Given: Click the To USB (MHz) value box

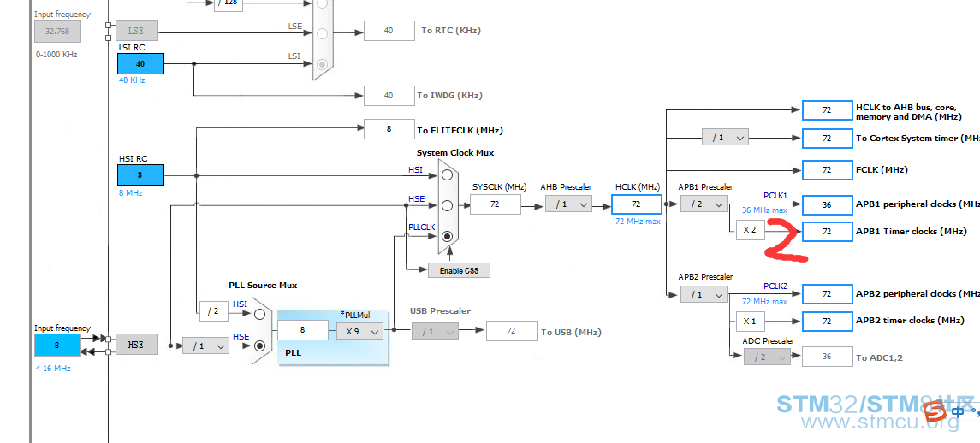Looking at the screenshot, I should pos(511,331).
